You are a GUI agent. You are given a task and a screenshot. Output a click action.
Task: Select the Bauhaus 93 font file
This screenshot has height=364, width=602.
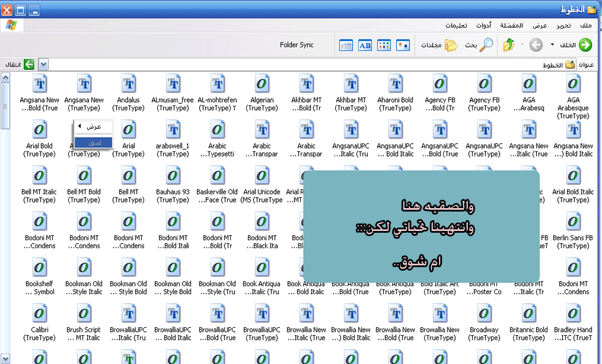click(173, 176)
